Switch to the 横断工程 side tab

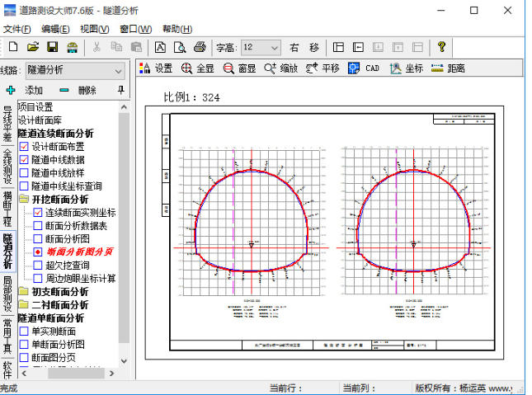pos(7,207)
